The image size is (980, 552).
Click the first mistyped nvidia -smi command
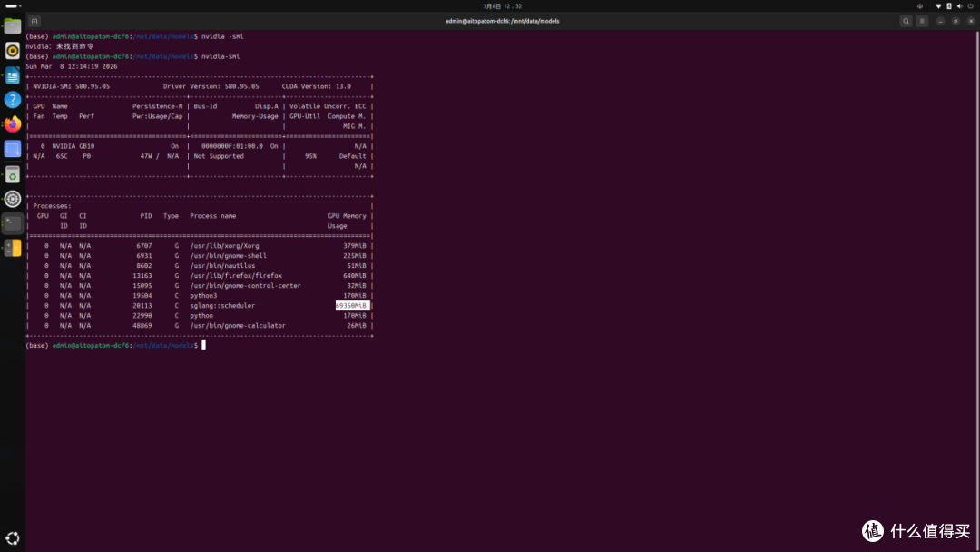coord(222,36)
